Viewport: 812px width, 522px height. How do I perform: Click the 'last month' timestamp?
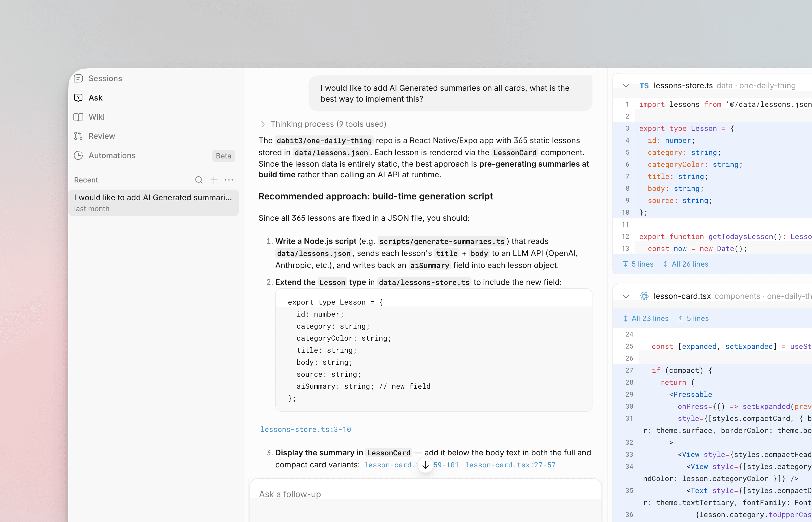point(92,209)
